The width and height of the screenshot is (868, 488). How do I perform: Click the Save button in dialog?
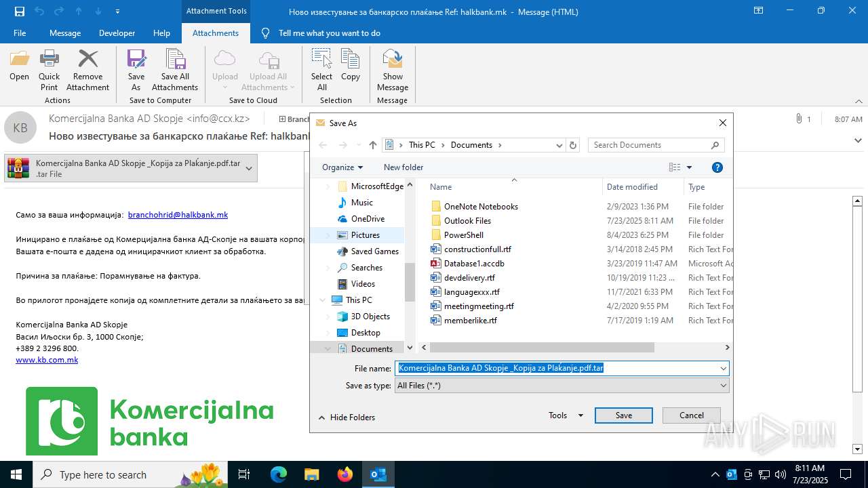point(624,415)
